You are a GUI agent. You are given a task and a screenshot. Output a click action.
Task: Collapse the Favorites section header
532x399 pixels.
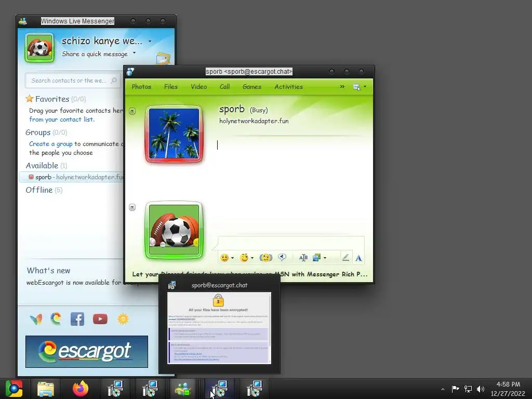point(56,99)
